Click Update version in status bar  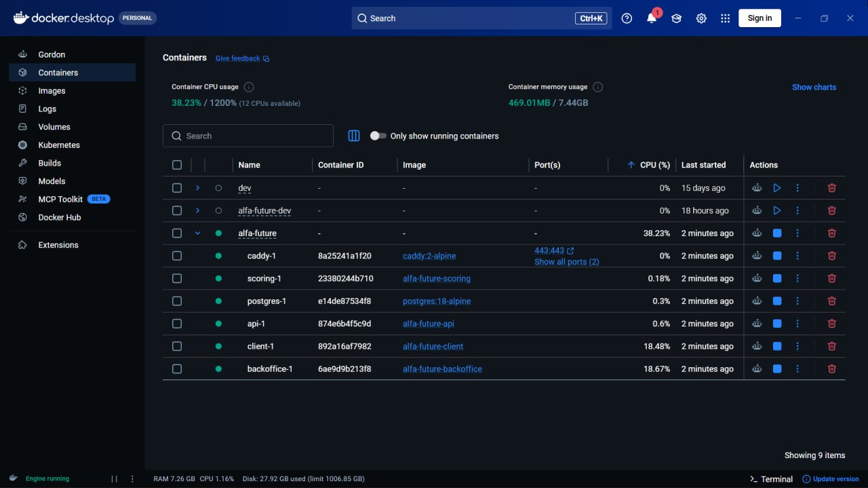tap(831, 478)
